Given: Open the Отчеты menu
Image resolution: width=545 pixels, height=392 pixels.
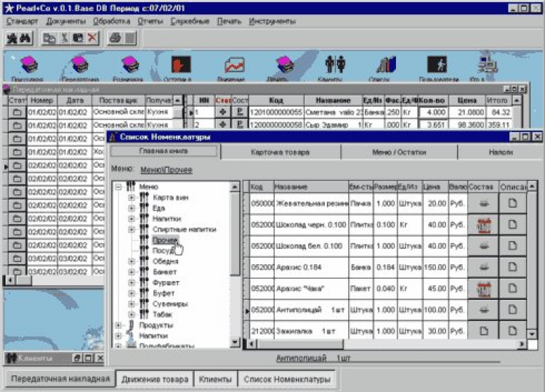Looking at the screenshot, I should [150, 21].
